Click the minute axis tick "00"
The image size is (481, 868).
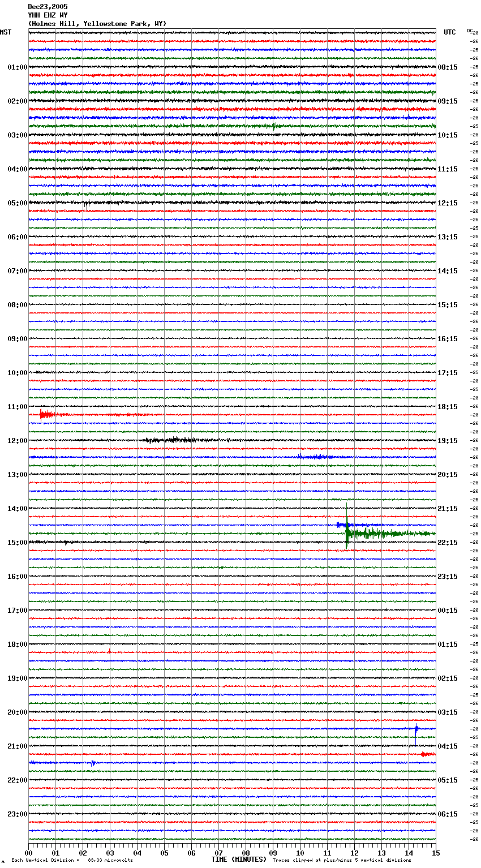tap(28, 853)
